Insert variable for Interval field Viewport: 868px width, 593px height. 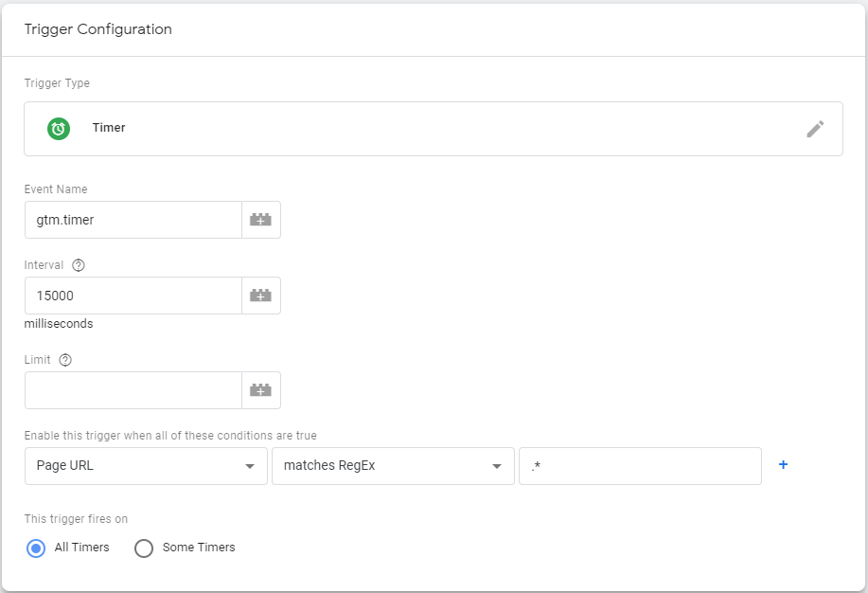(260, 296)
